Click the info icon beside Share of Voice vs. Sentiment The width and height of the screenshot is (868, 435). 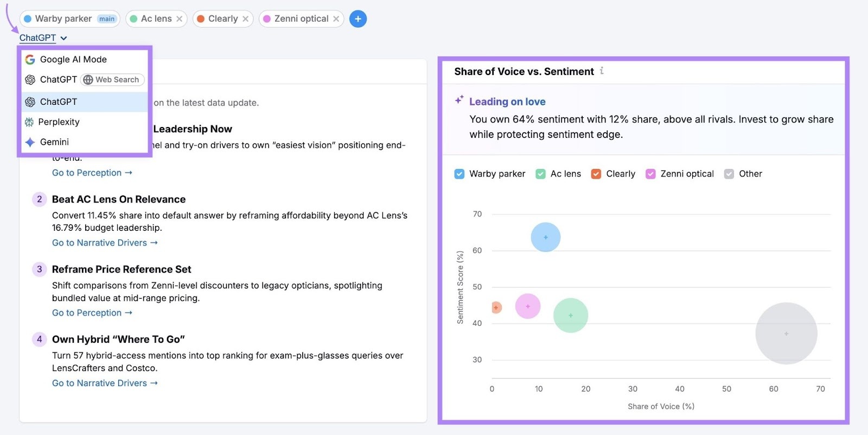click(x=602, y=71)
